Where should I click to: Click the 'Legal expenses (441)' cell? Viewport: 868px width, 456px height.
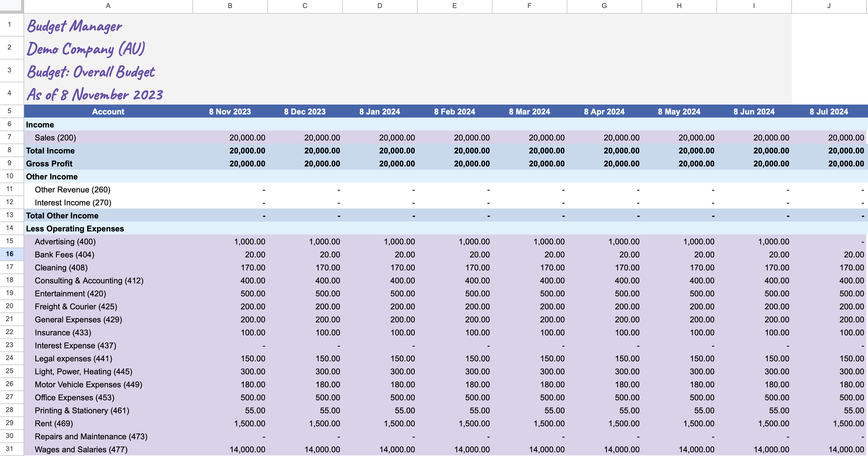(108, 358)
